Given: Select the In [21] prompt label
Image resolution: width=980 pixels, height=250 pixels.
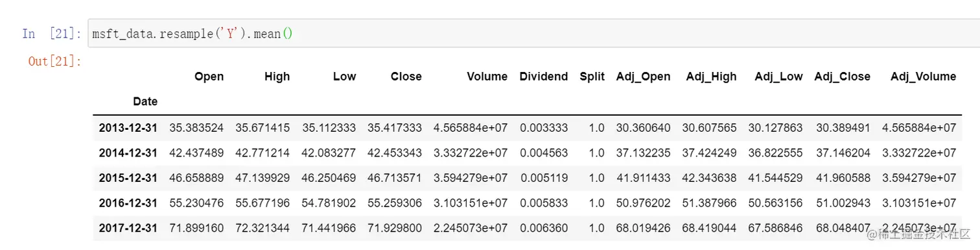Looking at the screenshot, I should (x=52, y=33).
